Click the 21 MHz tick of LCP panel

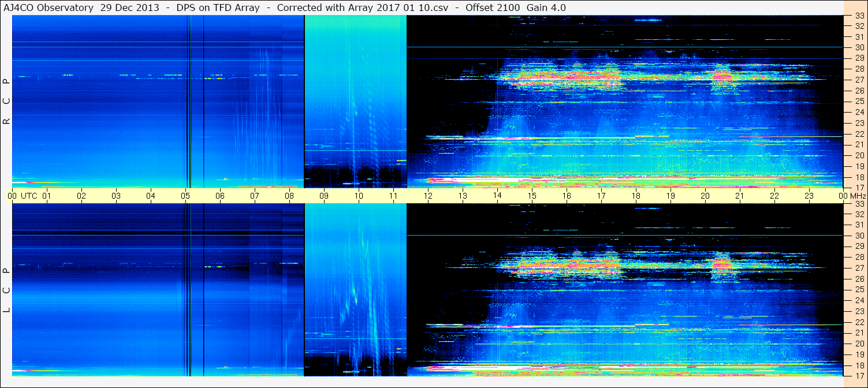pos(859,333)
